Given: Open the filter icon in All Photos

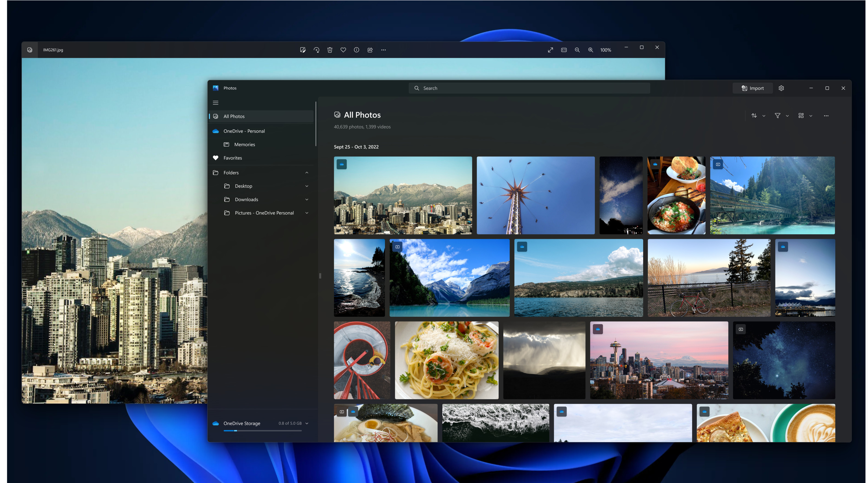Looking at the screenshot, I should (777, 115).
